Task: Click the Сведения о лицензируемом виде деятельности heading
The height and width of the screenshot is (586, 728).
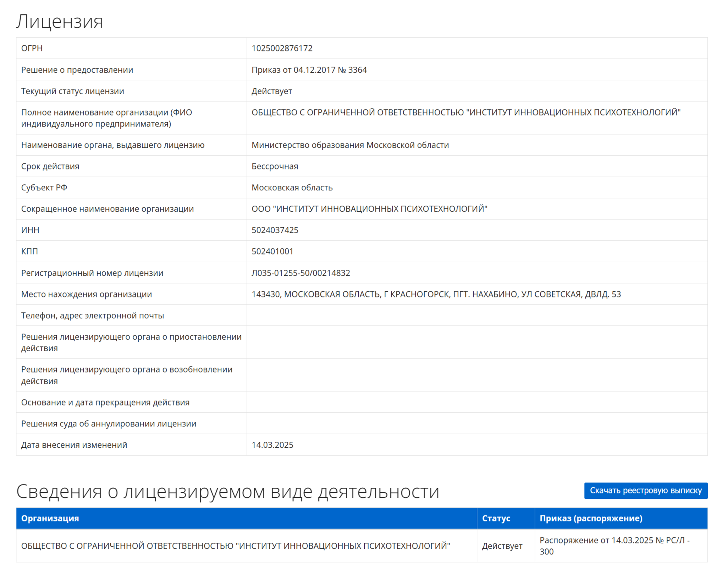Action: point(227,492)
